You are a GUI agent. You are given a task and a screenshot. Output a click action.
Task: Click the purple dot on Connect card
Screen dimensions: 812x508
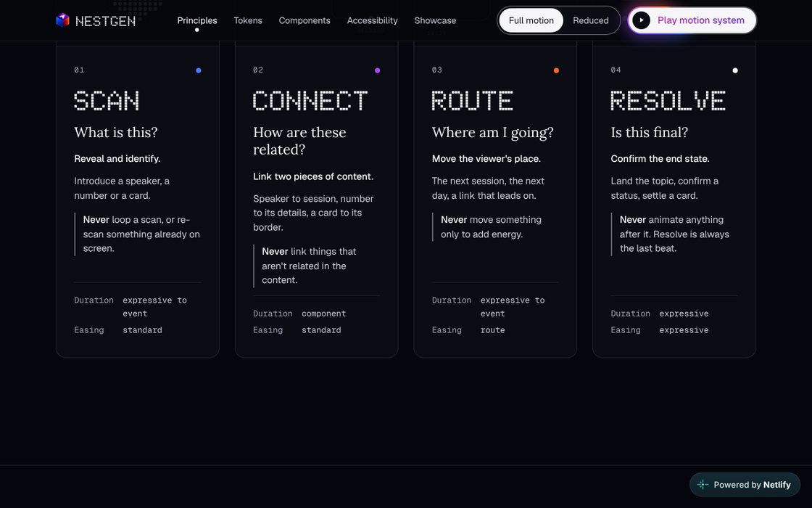(x=377, y=70)
